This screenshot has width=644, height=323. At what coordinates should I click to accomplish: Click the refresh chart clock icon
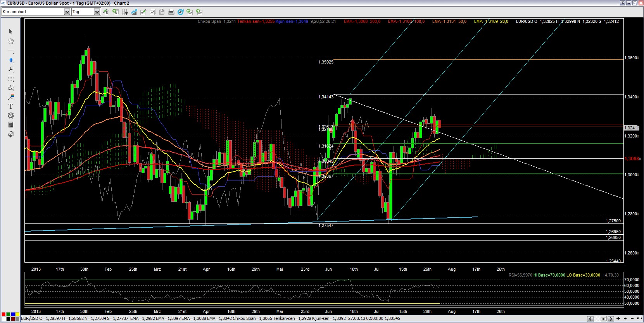(180, 12)
